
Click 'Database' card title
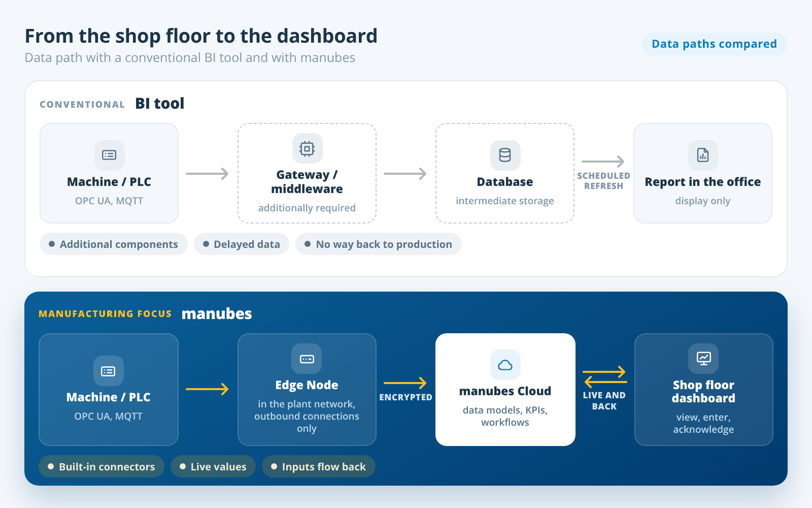click(505, 182)
